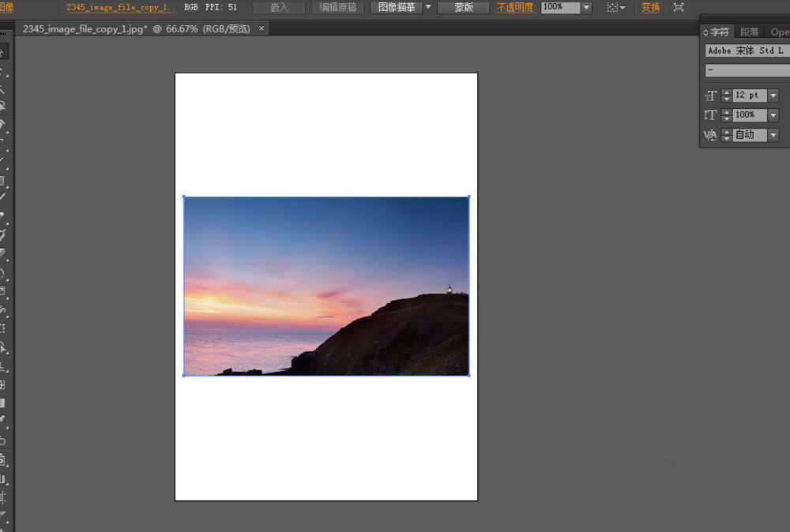790x532 pixels.
Task: Click the transform bounding-box icon at the far right of the control bar
Action: 679,7
